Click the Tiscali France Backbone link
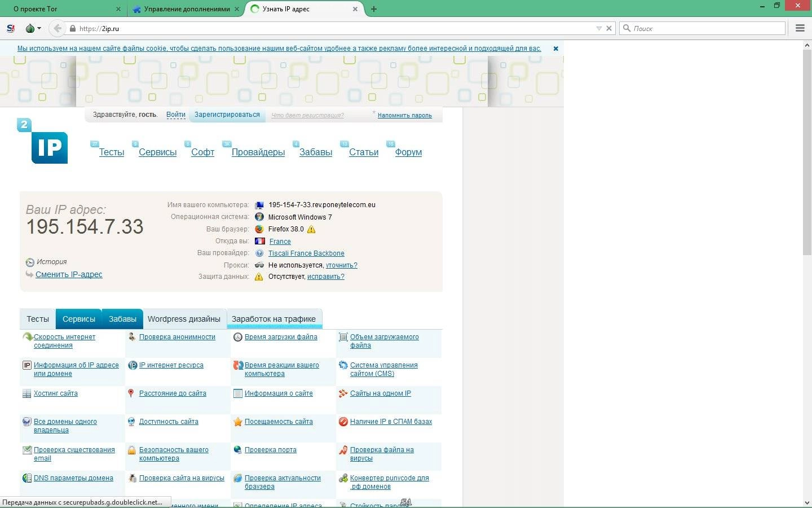Screen dimensions: 812x508 point(306,253)
